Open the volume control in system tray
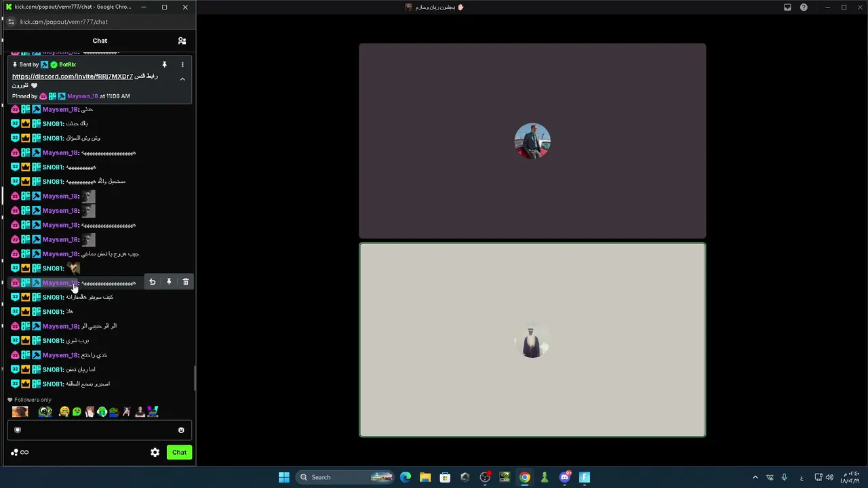 pos(829,477)
